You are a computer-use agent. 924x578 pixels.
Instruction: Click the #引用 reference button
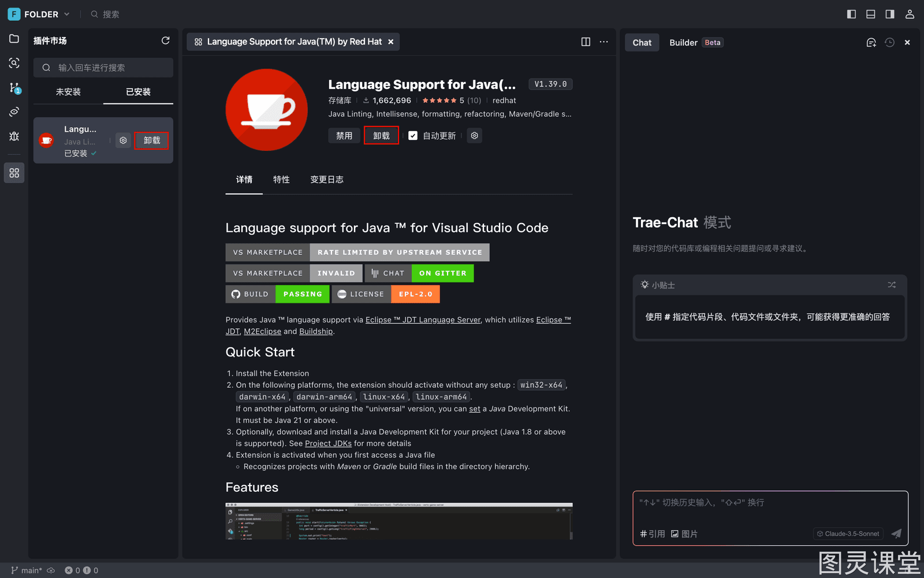653,533
